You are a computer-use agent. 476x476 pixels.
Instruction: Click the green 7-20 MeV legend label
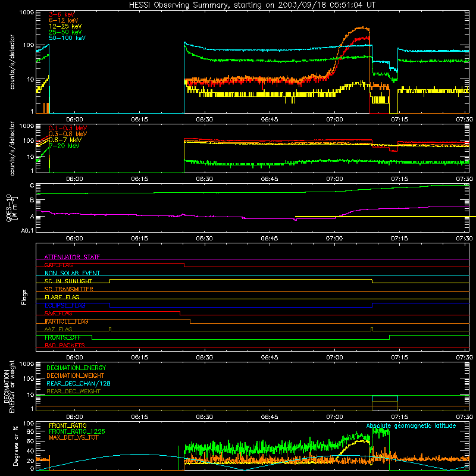[x=64, y=146]
